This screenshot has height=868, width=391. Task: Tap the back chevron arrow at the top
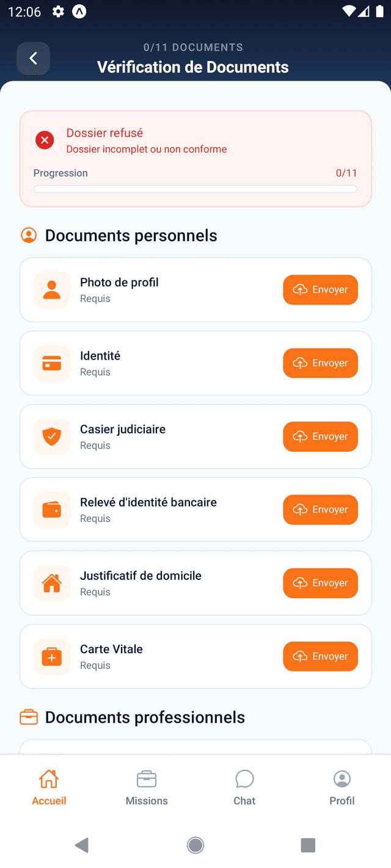click(33, 58)
